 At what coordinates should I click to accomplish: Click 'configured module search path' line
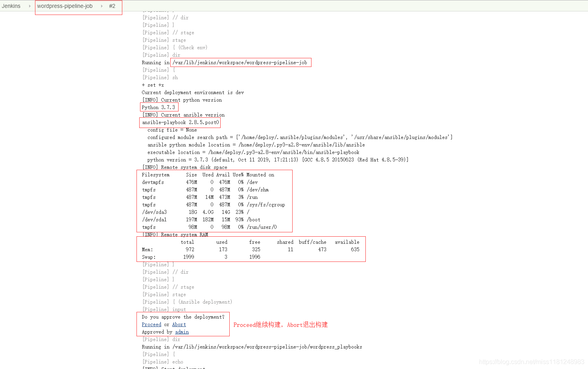[x=300, y=137]
